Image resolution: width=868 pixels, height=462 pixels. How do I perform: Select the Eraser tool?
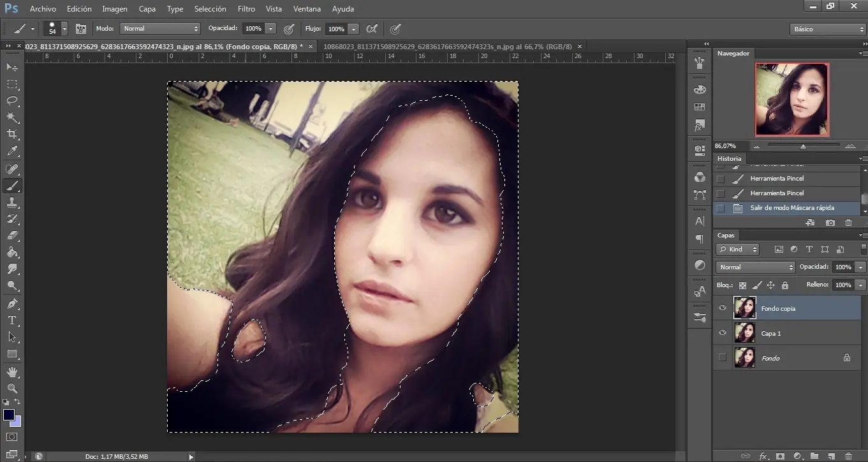pos(12,235)
